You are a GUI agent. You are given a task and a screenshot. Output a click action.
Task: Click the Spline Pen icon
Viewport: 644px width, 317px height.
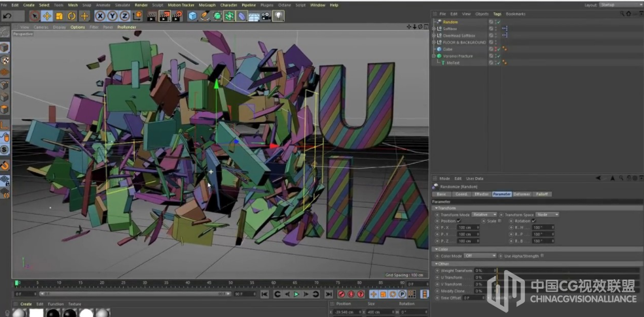(x=205, y=16)
